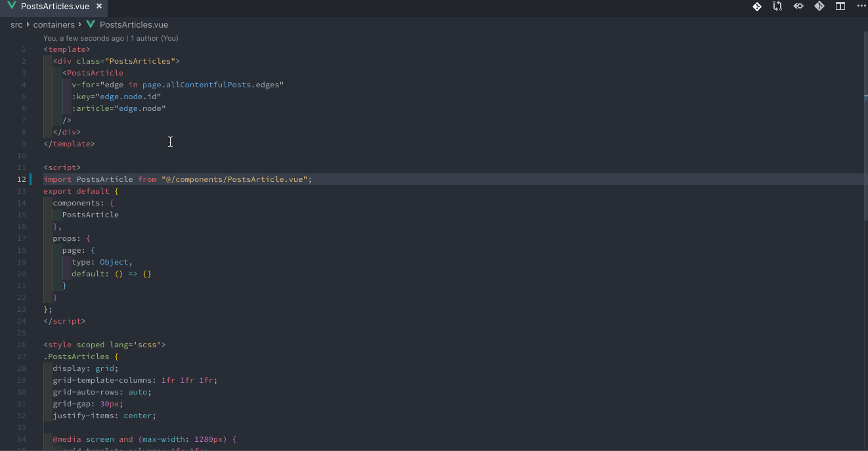Open the More Actions ellipsis menu
The width and height of the screenshot is (868, 451).
point(861,7)
